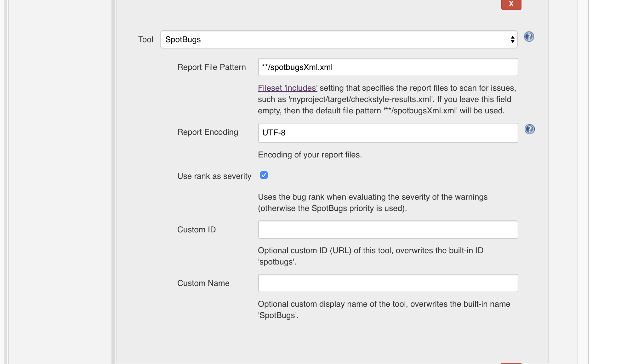Select the empty Custom Name text box
This screenshot has height=364, width=621.
tap(388, 283)
